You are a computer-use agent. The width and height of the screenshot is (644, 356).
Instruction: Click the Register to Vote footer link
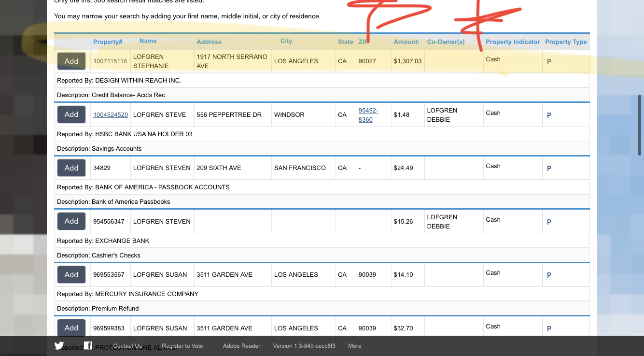click(182, 346)
